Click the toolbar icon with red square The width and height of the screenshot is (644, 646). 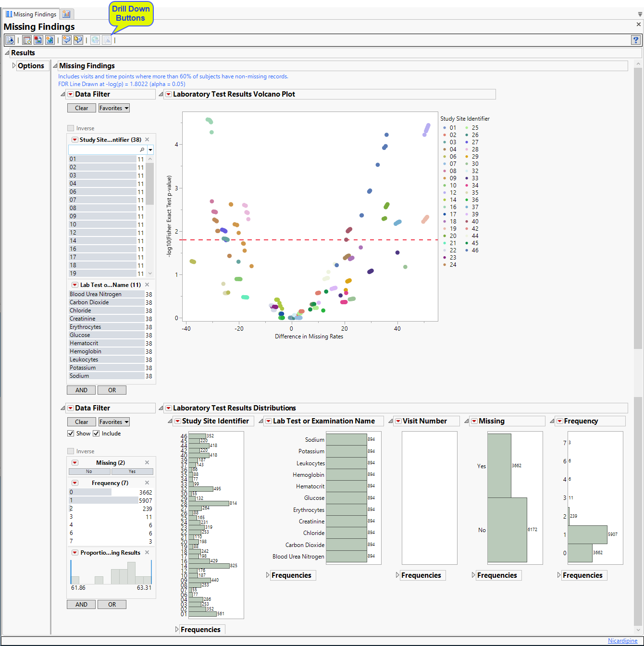pyautogui.click(x=38, y=40)
